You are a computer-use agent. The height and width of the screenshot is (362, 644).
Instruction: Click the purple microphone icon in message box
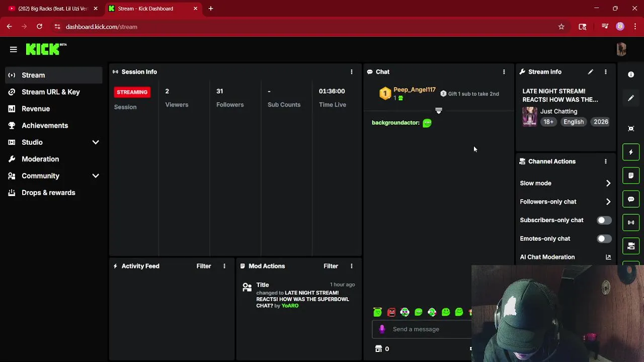click(x=382, y=329)
